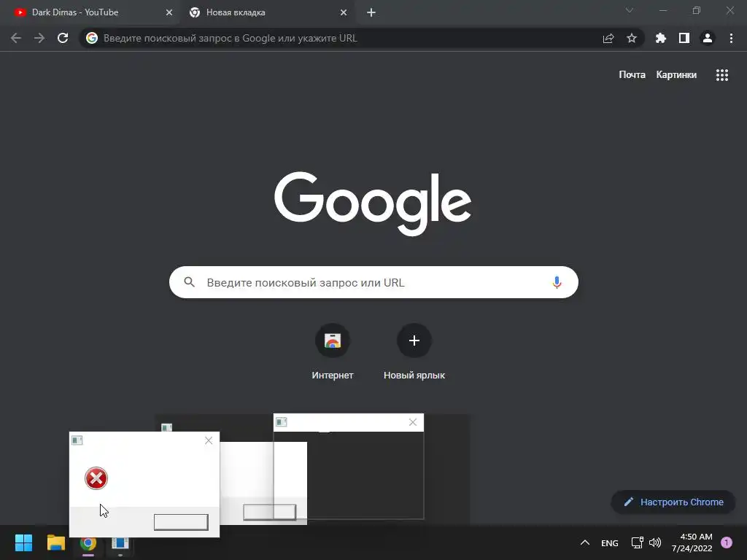Viewport: 747px width, 560px height.
Task: Close the front error dialog
Action: click(x=209, y=440)
